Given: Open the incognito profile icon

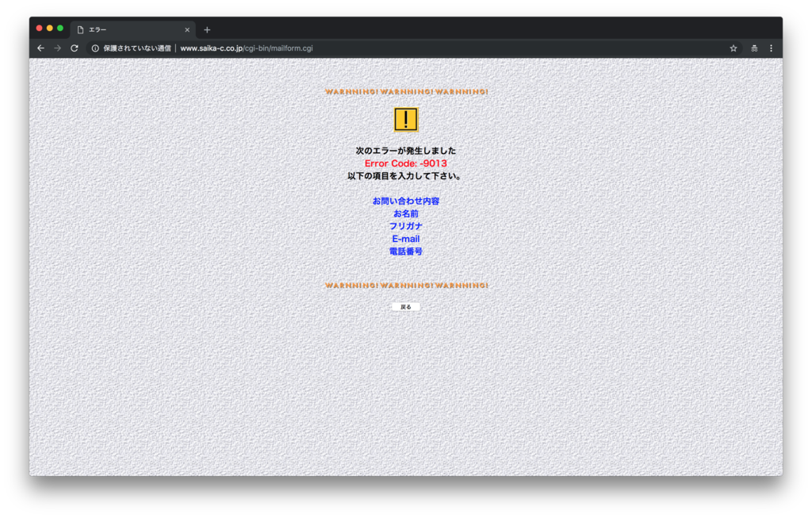Looking at the screenshot, I should coord(755,48).
